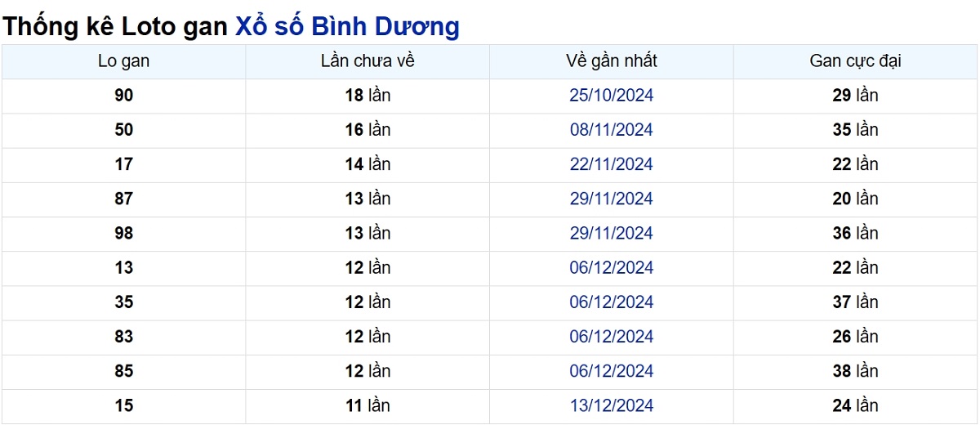The width and height of the screenshot is (980, 425).
Task: Select loto number 83
Action: 123,336
